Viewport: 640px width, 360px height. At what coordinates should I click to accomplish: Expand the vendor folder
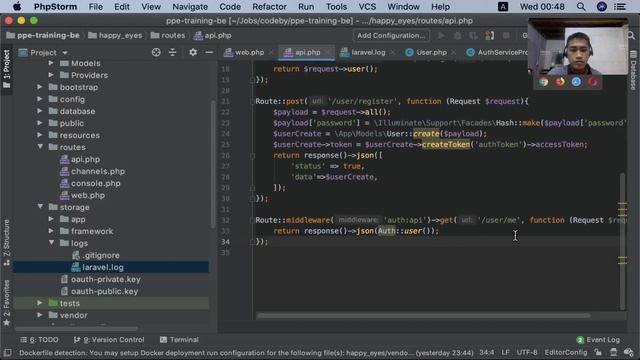(40, 315)
